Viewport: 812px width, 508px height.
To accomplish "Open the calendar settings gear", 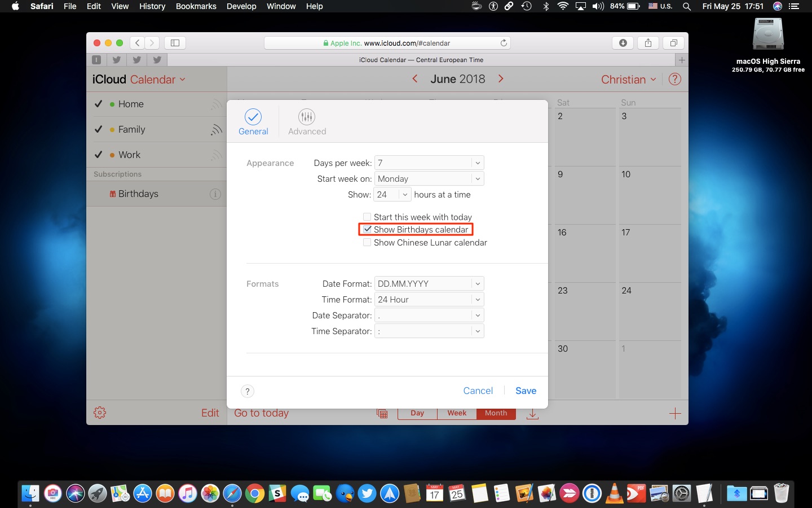I will (x=100, y=413).
